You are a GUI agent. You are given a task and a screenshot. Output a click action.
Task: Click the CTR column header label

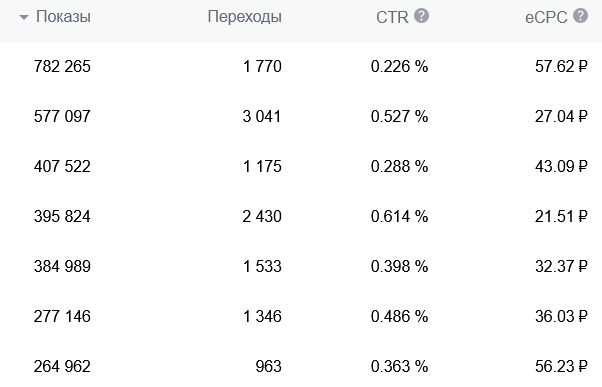[x=392, y=17]
